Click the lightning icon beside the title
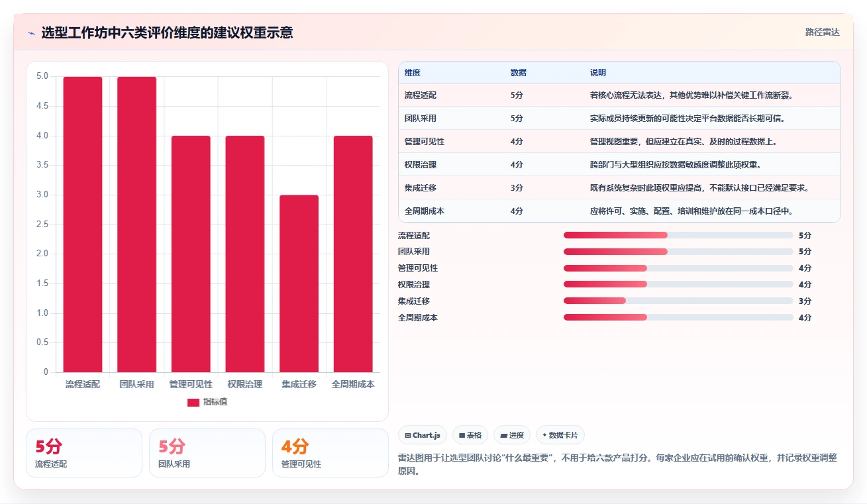This screenshot has height=504, width=867. pos(31,32)
